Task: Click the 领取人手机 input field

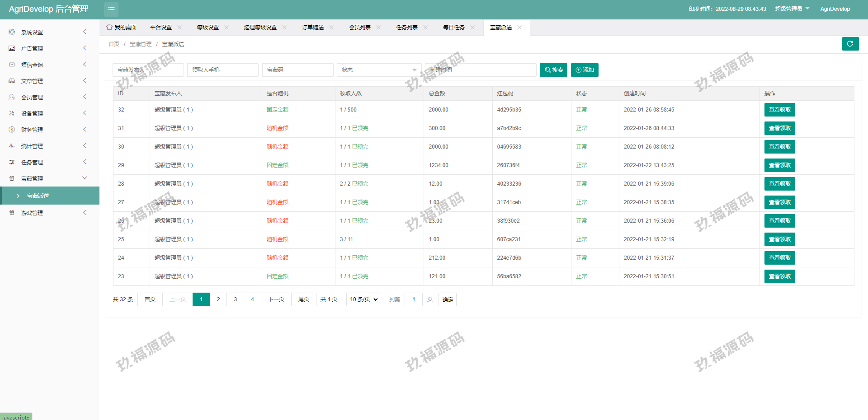Action: click(x=222, y=70)
